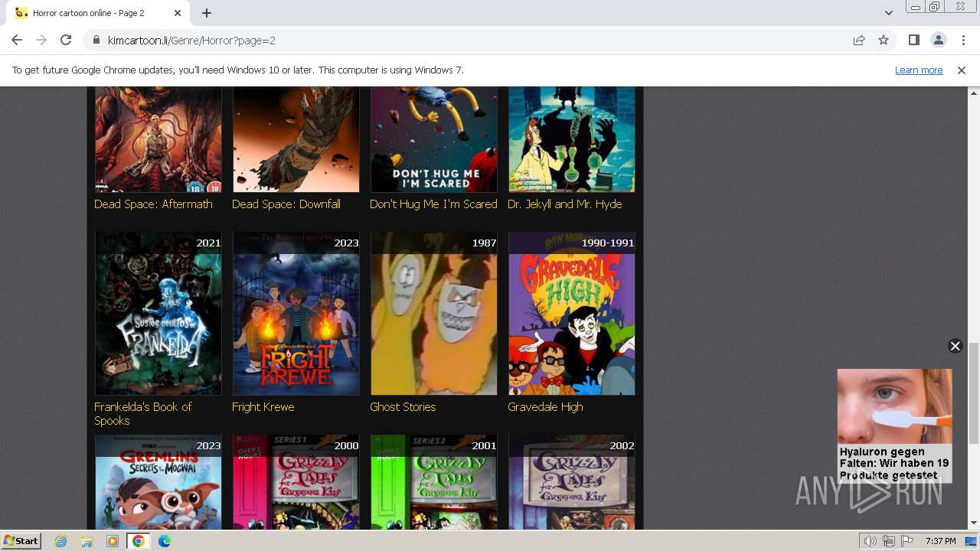Open the Windows Start menu
Screen dimensions: 980x551
[x=21, y=540]
